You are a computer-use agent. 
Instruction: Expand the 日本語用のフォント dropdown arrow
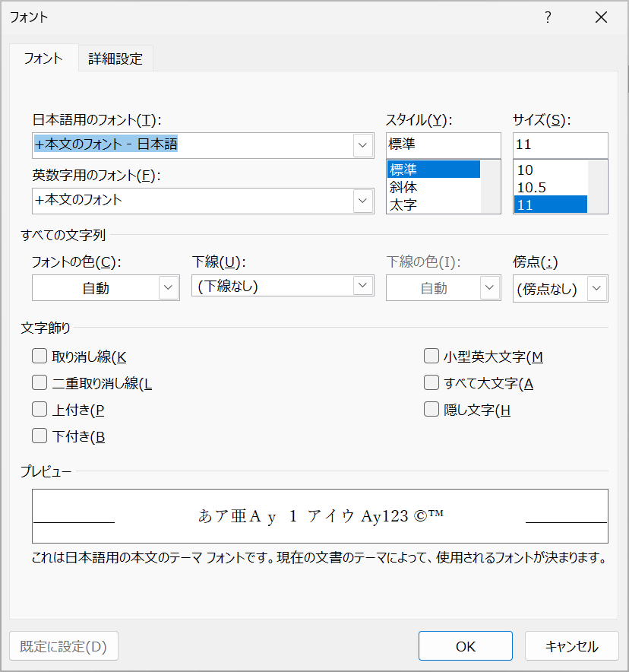(x=362, y=145)
